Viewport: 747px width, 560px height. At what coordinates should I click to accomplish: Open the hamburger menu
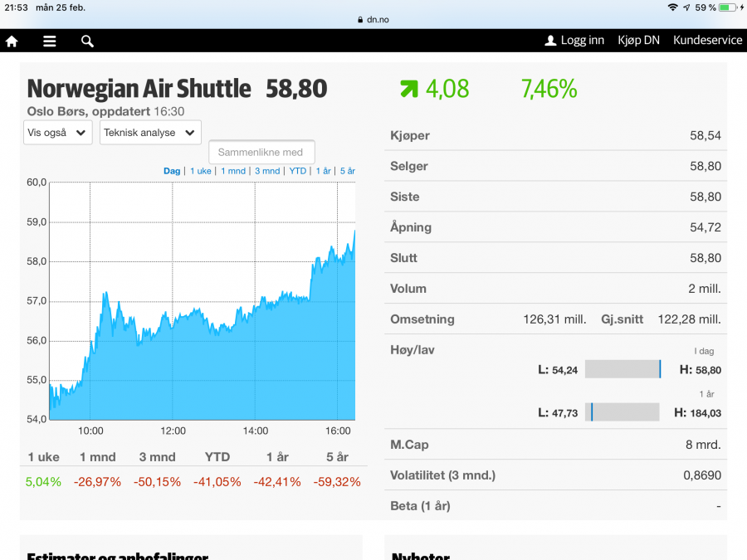(x=50, y=41)
